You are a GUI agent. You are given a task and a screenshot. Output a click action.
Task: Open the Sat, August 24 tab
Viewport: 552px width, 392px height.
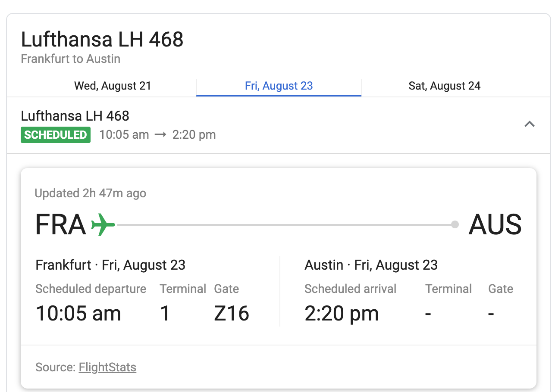point(444,86)
